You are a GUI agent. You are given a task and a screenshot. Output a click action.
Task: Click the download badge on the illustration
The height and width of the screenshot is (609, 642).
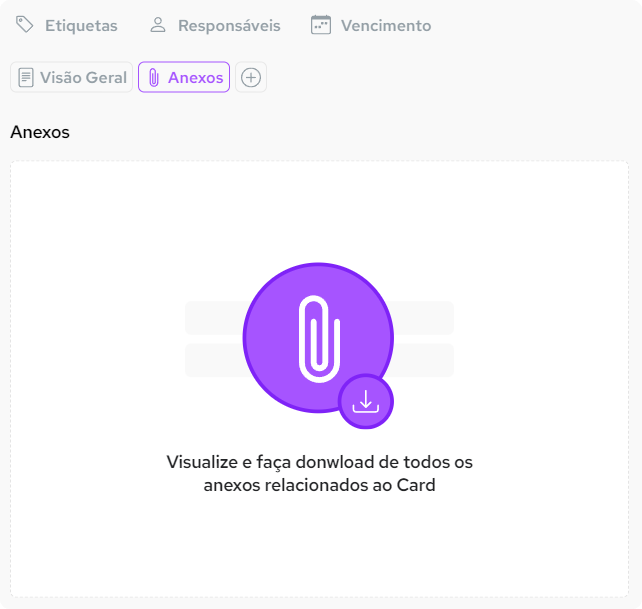366,401
